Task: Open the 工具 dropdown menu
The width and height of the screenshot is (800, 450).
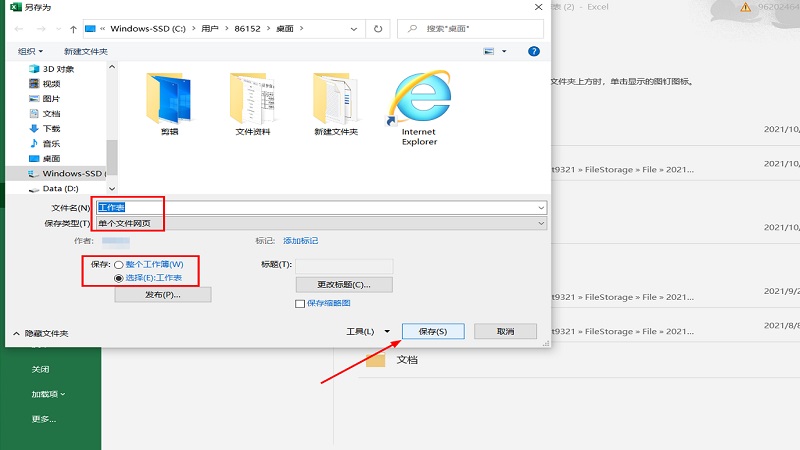Action: tap(366, 331)
